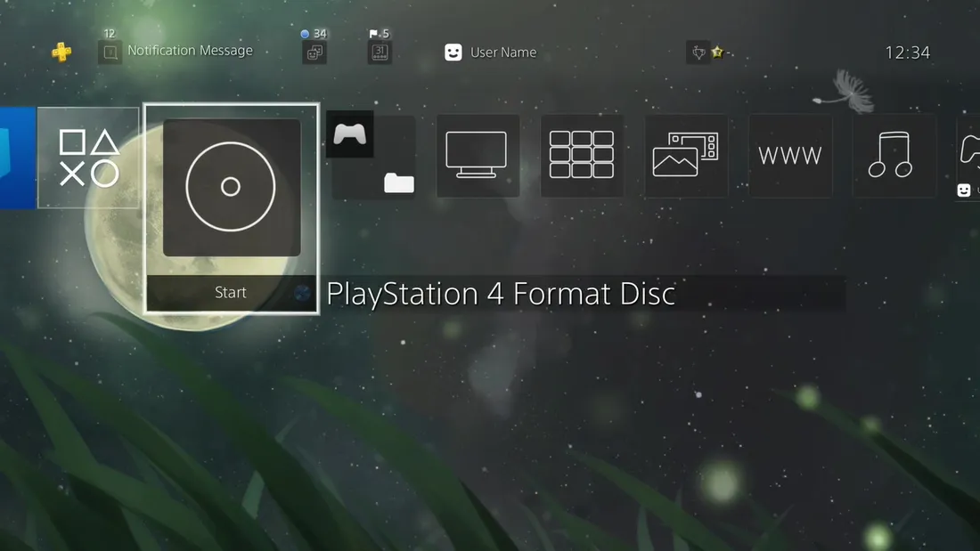Image resolution: width=980 pixels, height=551 pixels.
Task: Click the User Name label
Action: [x=503, y=53]
